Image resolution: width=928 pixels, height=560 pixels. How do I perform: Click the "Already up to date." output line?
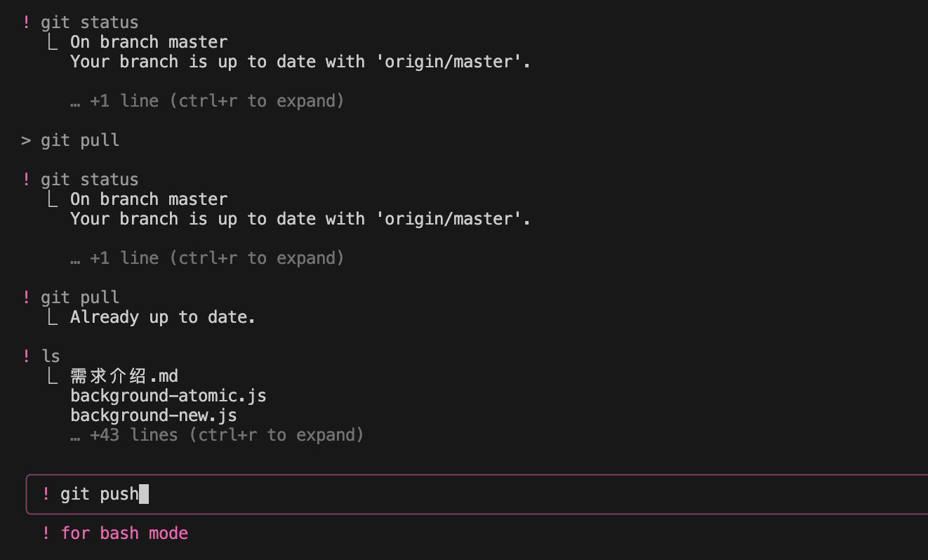[x=162, y=317]
